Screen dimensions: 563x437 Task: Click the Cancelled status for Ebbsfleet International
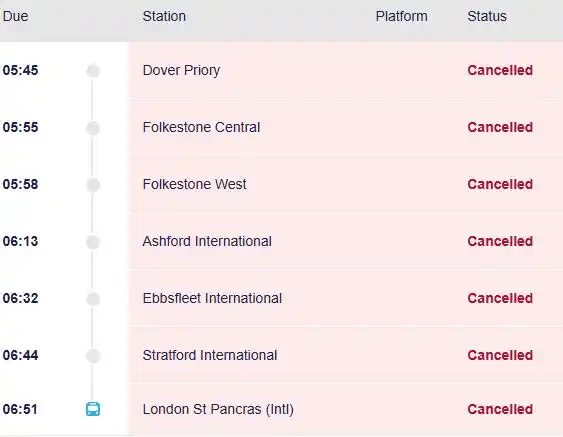coord(500,298)
